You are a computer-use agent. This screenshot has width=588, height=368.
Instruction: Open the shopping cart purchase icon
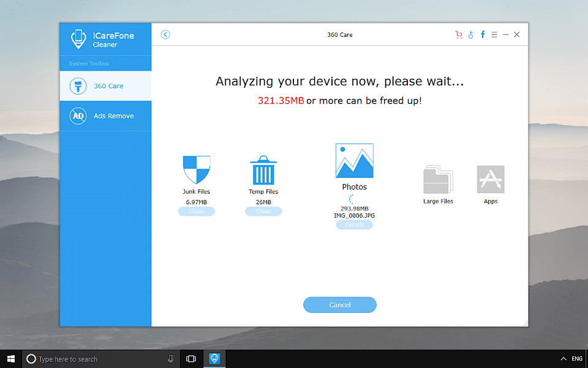coord(458,34)
